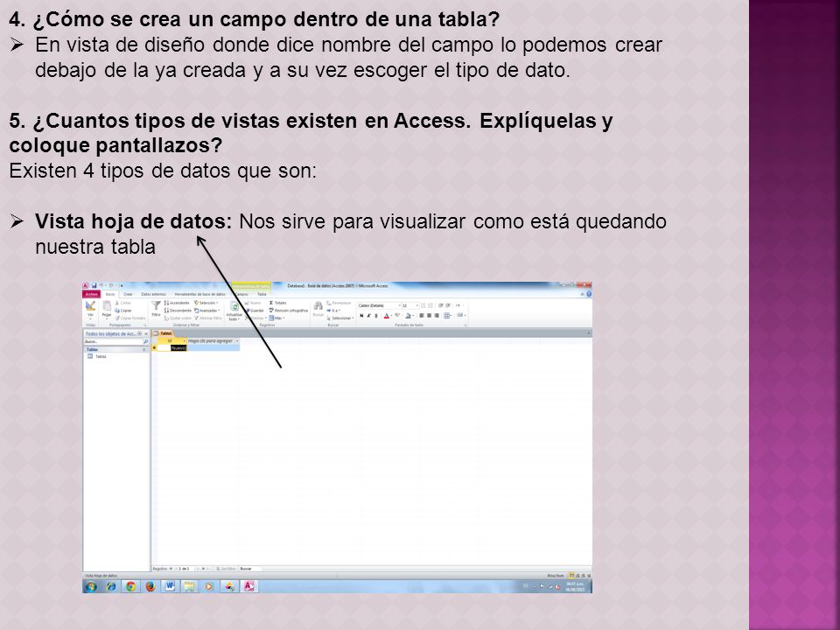The height and width of the screenshot is (630, 840).
Task: Switch to the Inicio ribbon tab
Action: pyautogui.click(x=110, y=294)
